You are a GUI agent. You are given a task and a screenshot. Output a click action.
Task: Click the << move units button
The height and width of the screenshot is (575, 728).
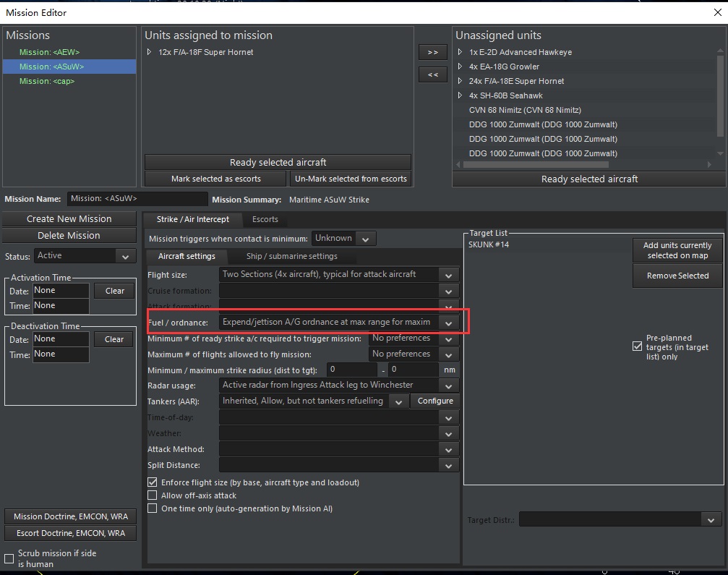tap(433, 74)
